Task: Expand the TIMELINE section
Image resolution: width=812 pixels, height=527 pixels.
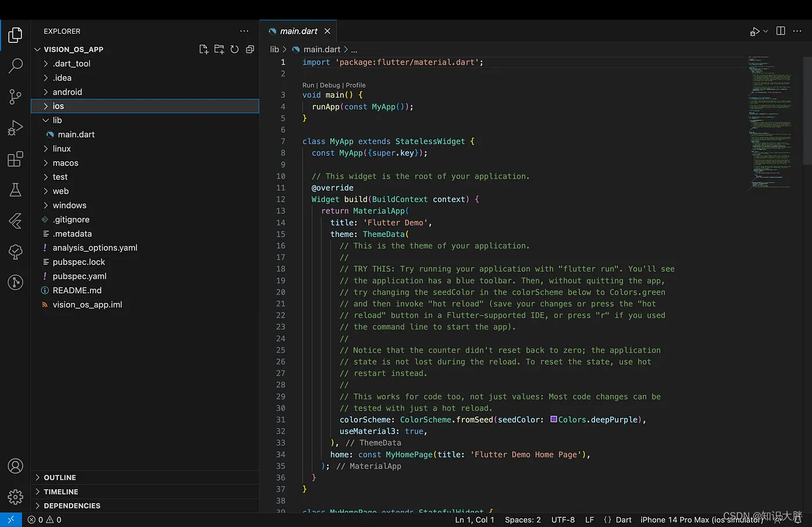Action: (145, 492)
